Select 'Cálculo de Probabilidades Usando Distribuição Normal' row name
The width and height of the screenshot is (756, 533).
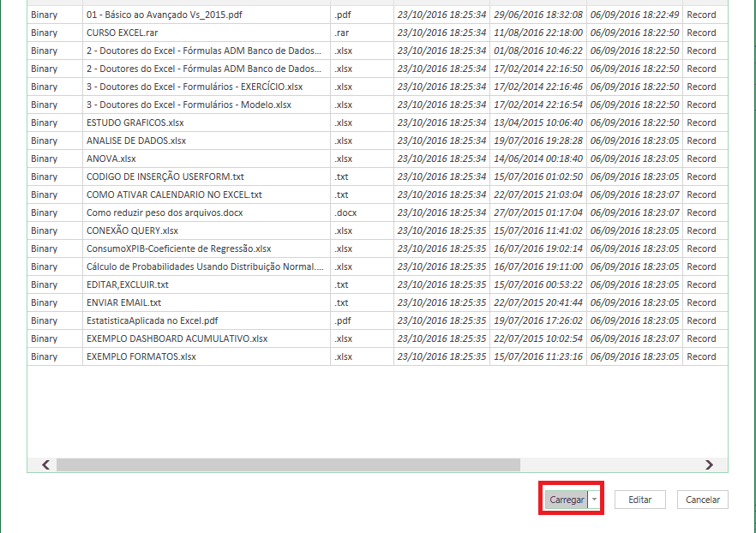click(206, 266)
